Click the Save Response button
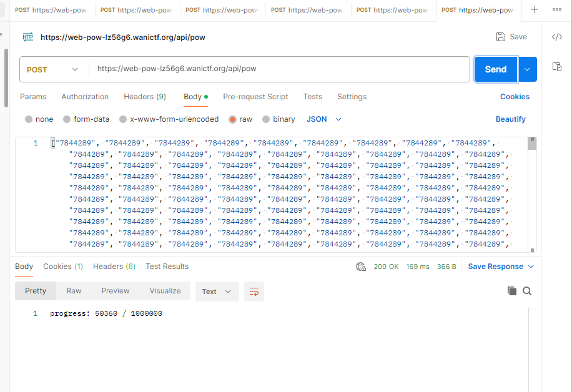The height and width of the screenshot is (392, 572). pos(495,267)
